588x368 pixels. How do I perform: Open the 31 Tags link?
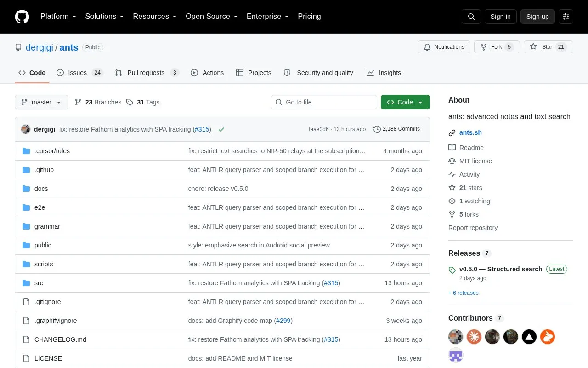pyautogui.click(x=143, y=102)
